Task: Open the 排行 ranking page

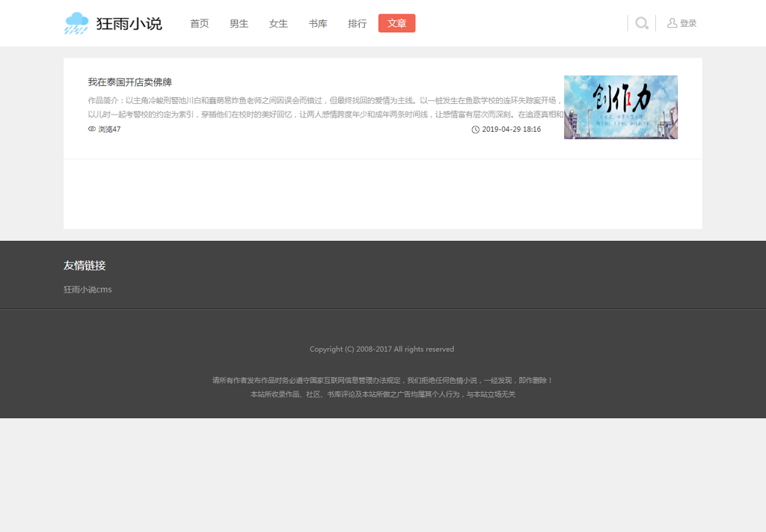Action: click(358, 23)
